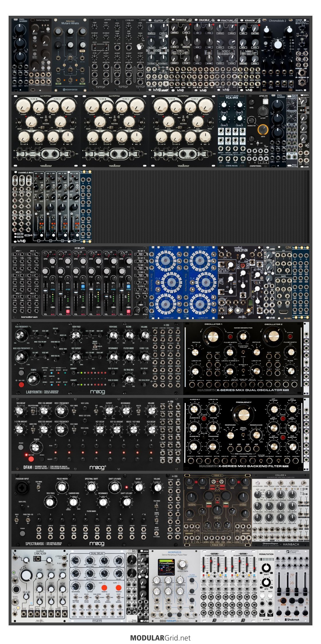The height and width of the screenshot is (644, 321).
Task: Select the Tiptop HATS909 module
Action: [100, 55]
